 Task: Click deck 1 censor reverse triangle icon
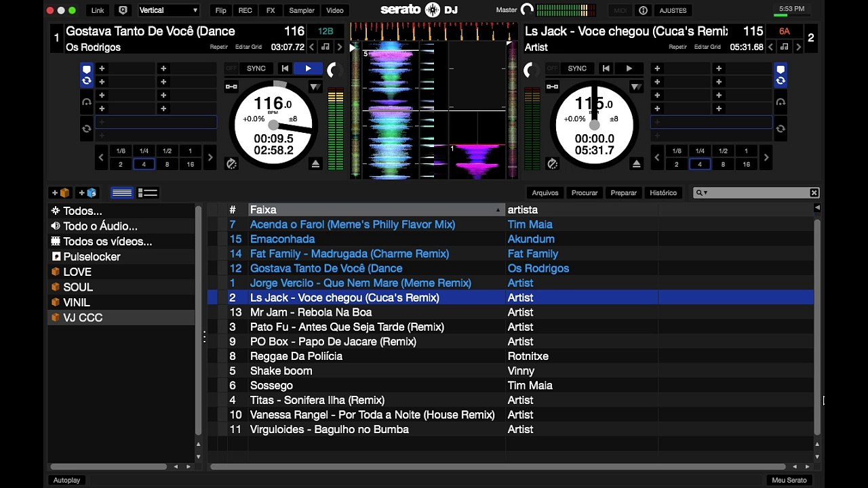point(315,87)
